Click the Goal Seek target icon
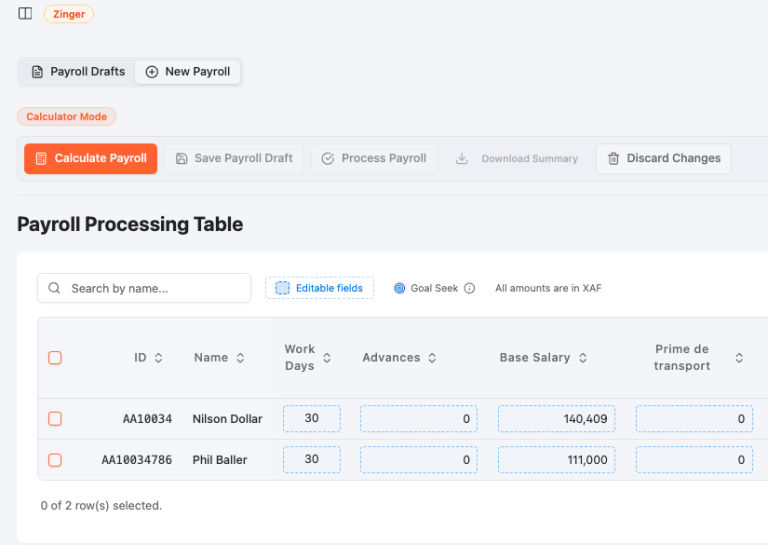This screenshot has height=545, width=768. pos(400,288)
